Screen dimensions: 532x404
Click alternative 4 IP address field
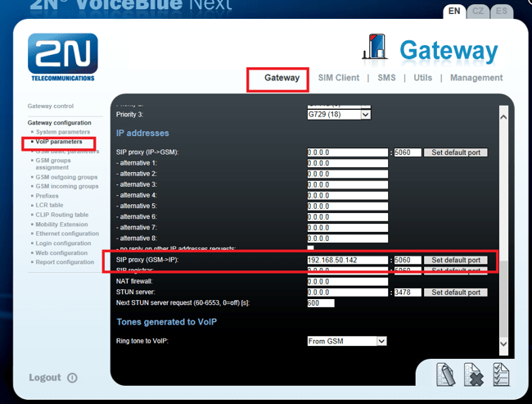[347, 196]
